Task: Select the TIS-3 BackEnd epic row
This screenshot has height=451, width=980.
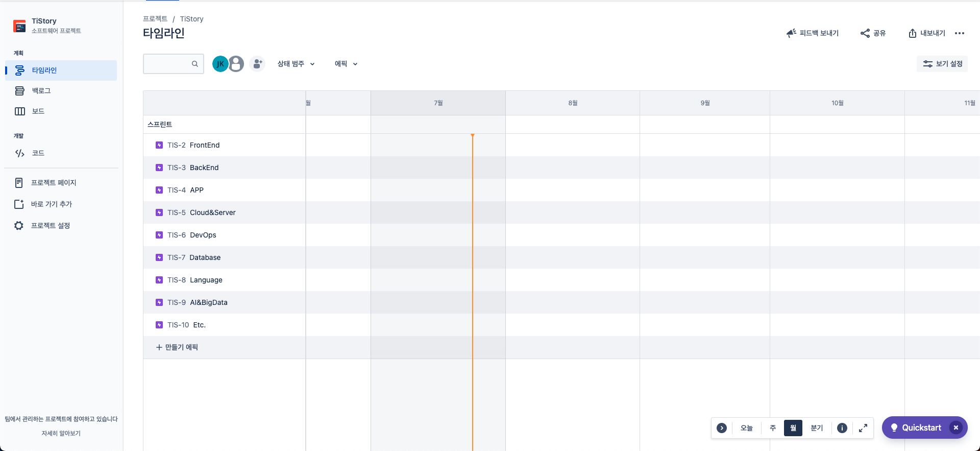Action: pyautogui.click(x=225, y=168)
